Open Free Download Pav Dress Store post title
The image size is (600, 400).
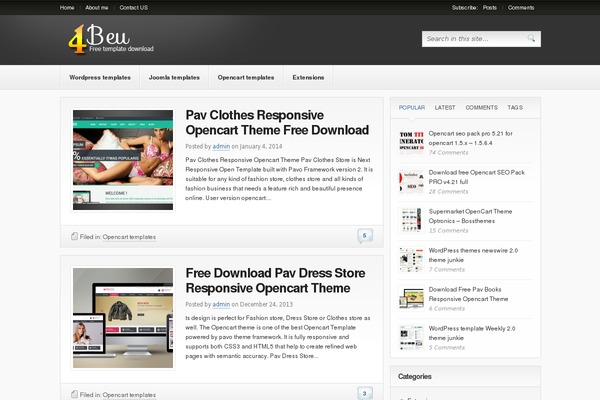pos(275,281)
